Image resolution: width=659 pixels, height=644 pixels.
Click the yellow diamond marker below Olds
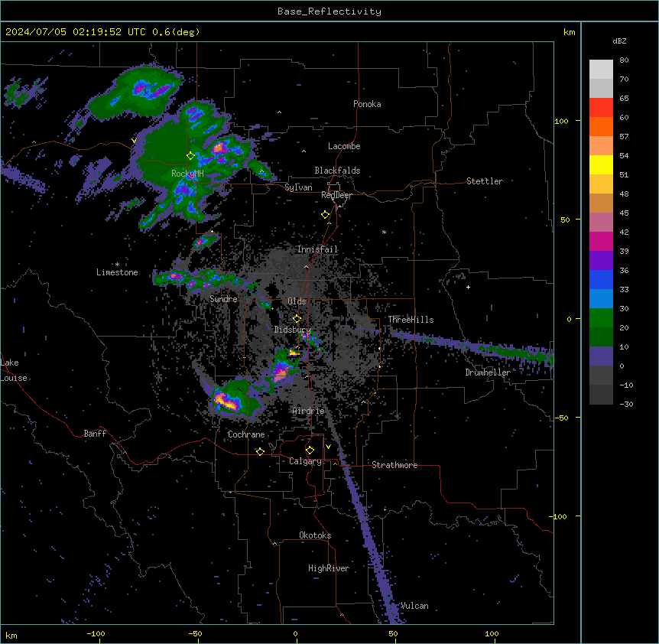[297, 319]
